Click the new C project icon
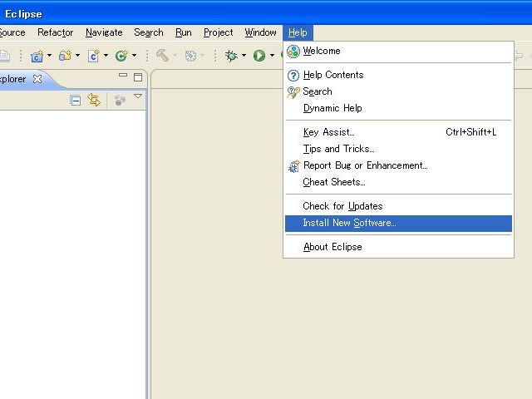 [37, 56]
